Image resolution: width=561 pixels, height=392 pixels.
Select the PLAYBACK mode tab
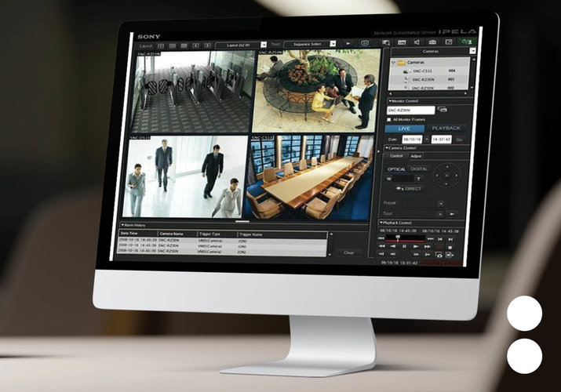pyautogui.click(x=446, y=129)
